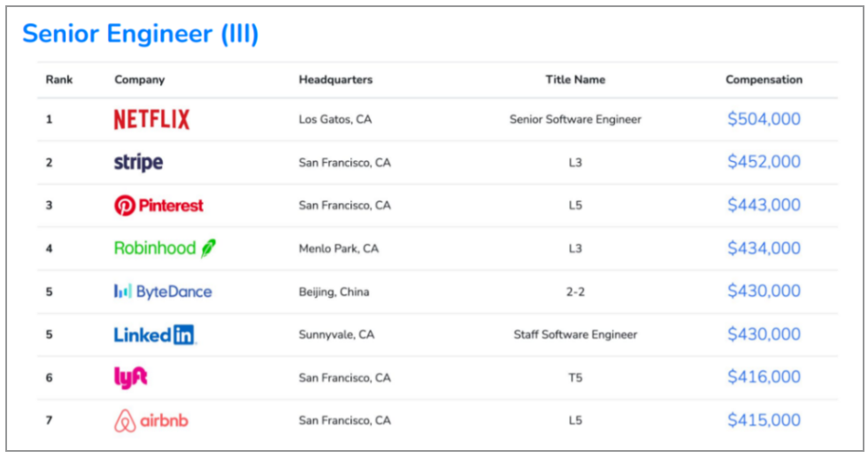868x458 pixels.
Task: Open Netflix's $504,000 compensation link
Action: [x=764, y=119]
